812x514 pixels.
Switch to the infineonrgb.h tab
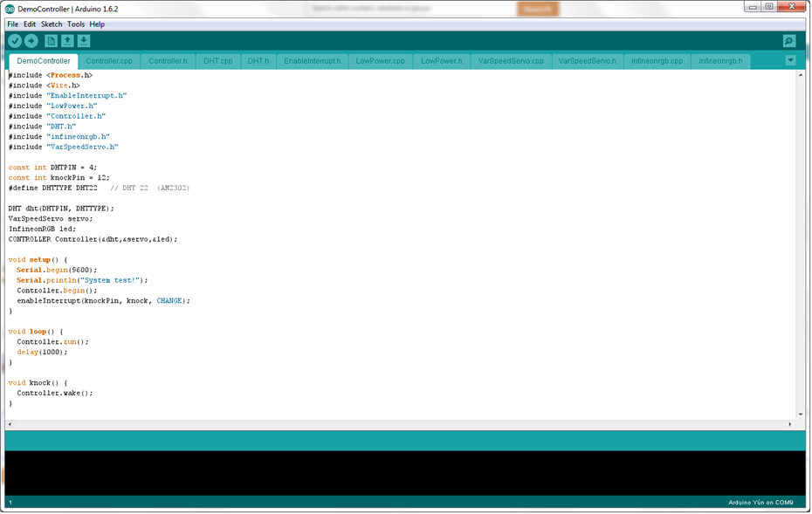point(720,61)
